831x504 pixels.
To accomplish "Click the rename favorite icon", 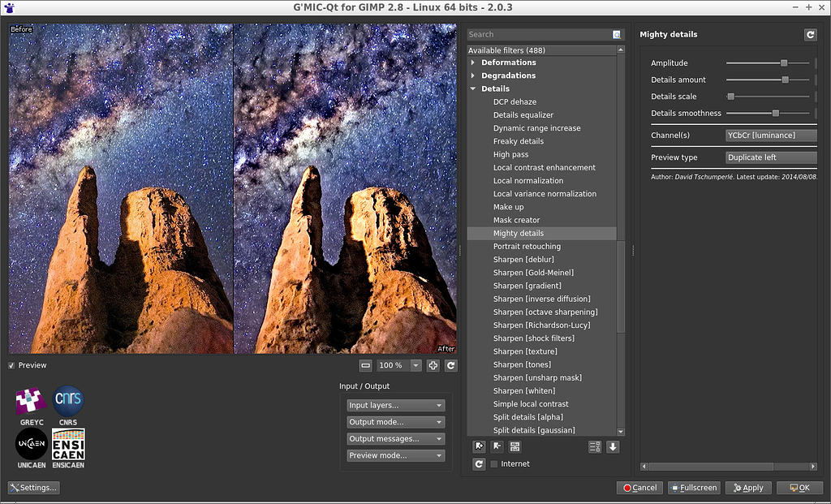I will point(515,446).
